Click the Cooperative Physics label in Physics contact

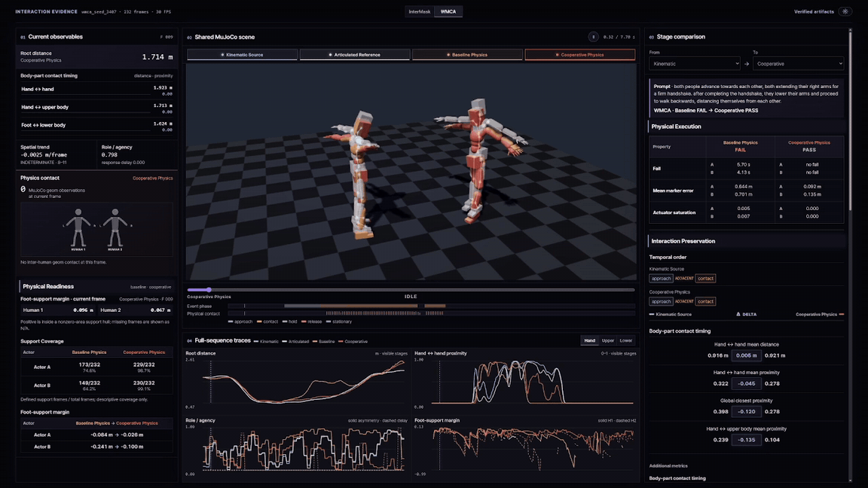coord(153,178)
